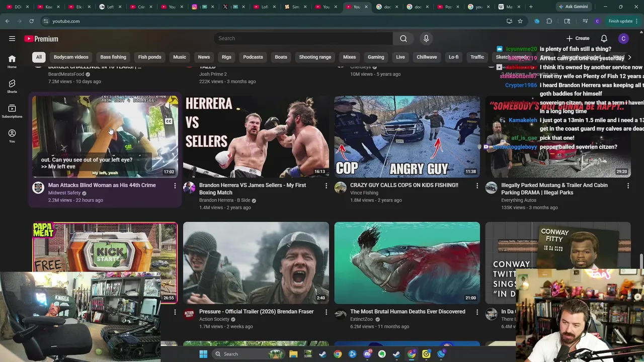Open the media controls icon in toolbar
This screenshot has height=362, width=644.
point(585,21)
